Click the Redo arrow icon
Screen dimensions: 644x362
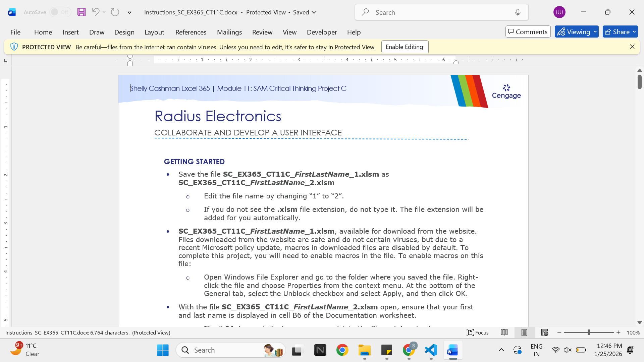(x=115, y=12)
